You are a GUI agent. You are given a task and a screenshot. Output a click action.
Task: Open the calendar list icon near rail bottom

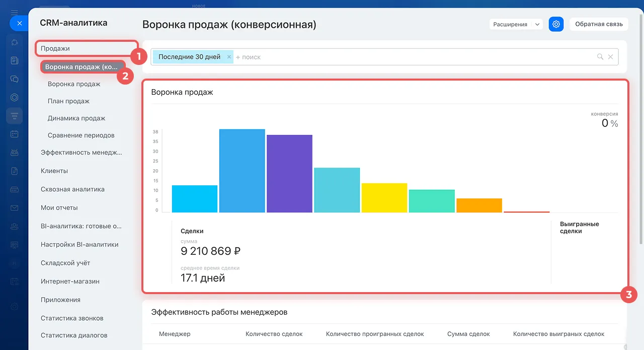(x=14, y=281)
